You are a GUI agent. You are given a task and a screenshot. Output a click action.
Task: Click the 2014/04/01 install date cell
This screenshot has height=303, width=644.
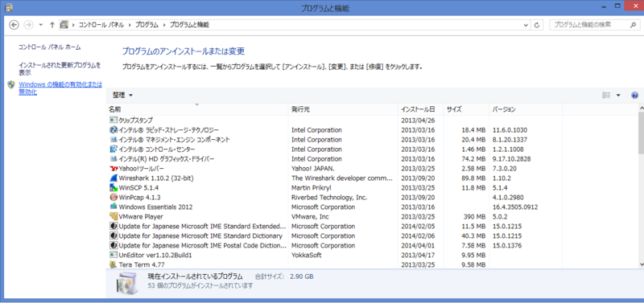click(418, 246)
